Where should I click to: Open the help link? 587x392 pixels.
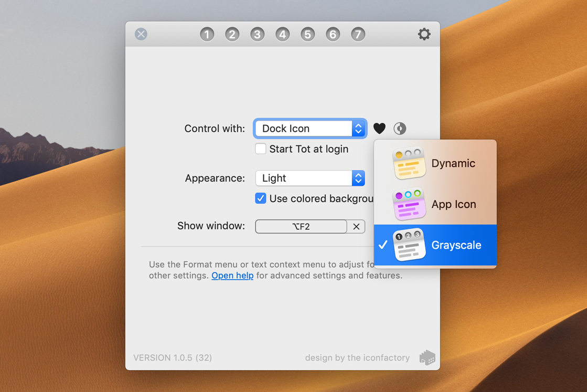(x=232, y=276)
